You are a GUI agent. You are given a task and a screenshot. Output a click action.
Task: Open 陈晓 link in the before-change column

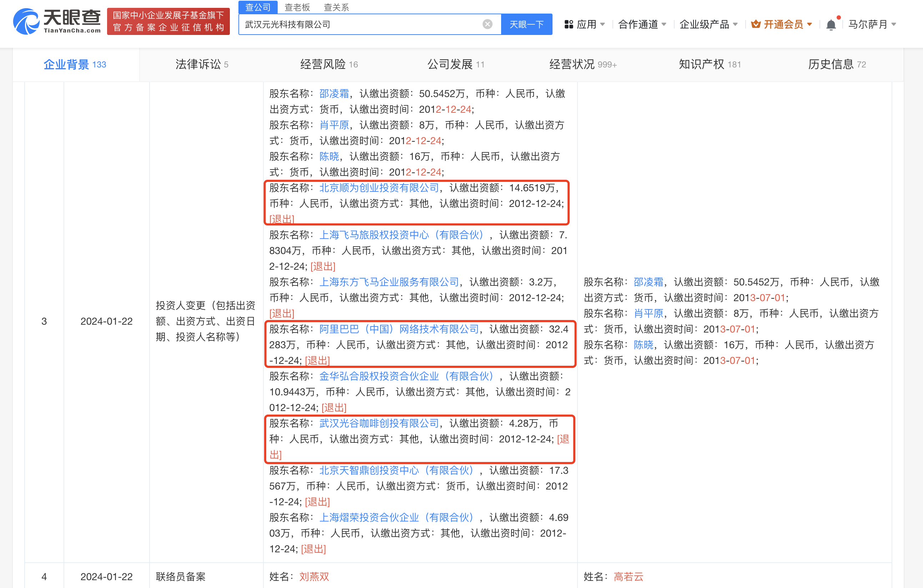[329, 156]
